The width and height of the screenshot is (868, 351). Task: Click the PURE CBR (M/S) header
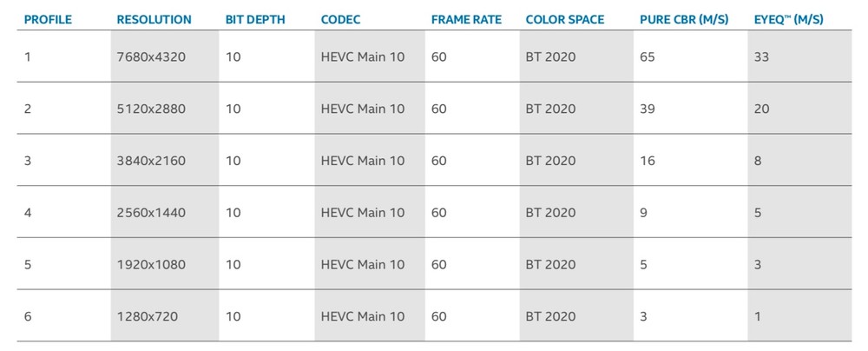click(684, 19)
